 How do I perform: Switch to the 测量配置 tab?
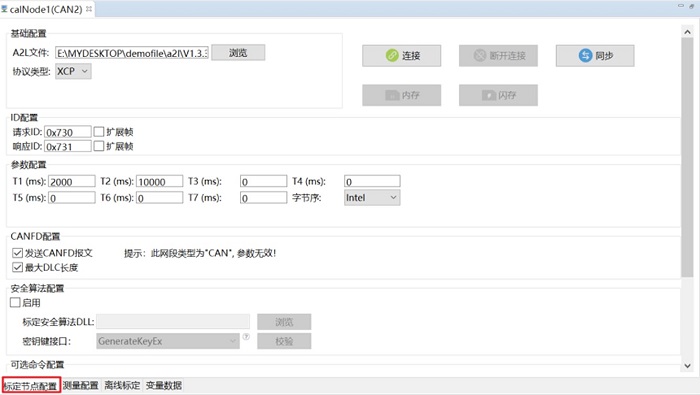80,386
